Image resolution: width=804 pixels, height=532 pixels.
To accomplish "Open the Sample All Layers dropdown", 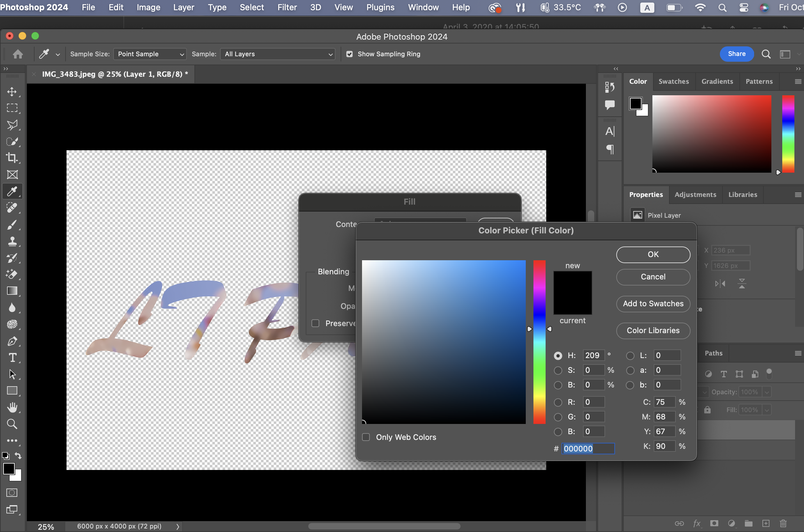I will [x=278, y=54].
